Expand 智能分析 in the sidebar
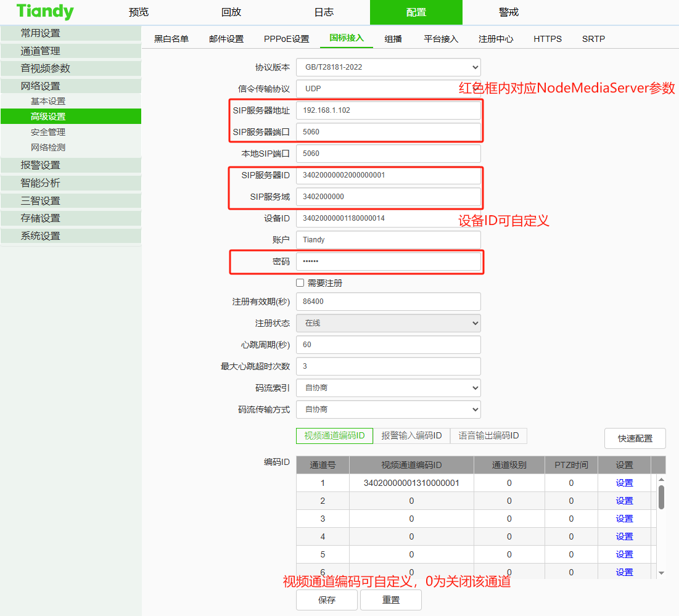This screenshot has width=679, height=616. 71,183
